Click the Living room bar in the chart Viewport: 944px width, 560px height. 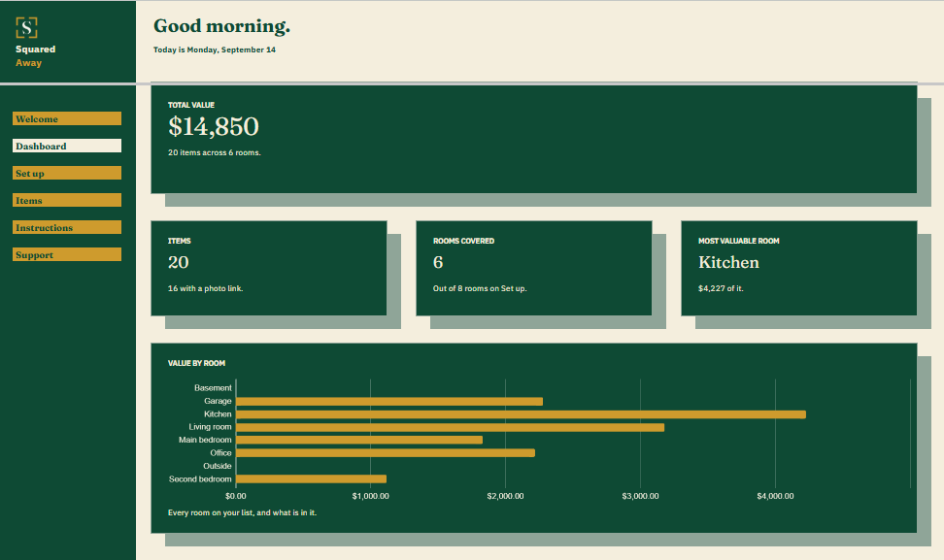(x=451, y=428)
